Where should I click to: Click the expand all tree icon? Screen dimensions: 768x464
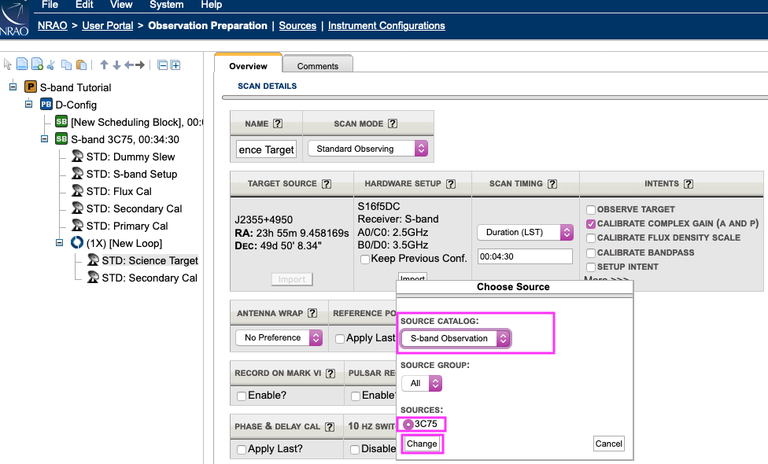pyautogui.click(x=175, y=65)
